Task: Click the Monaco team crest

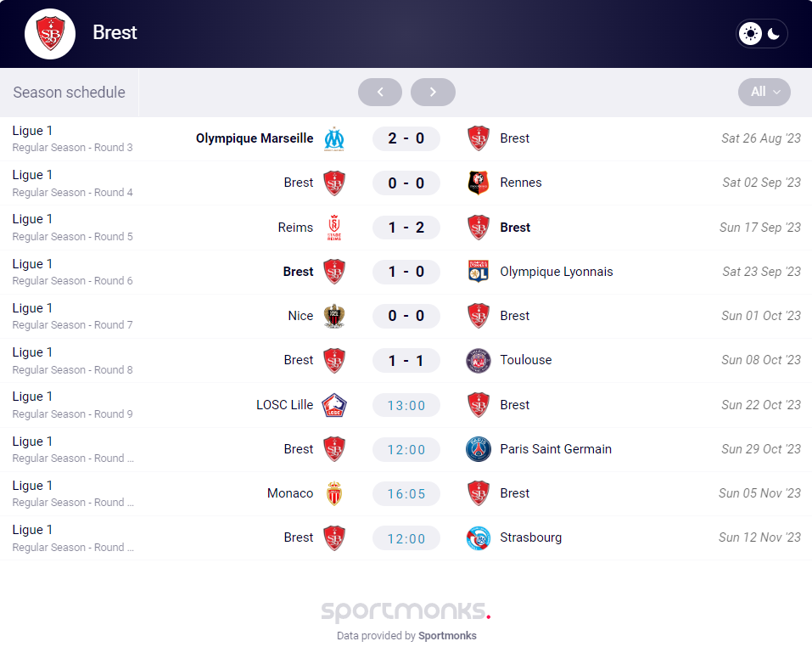Action: coord(334,493)
